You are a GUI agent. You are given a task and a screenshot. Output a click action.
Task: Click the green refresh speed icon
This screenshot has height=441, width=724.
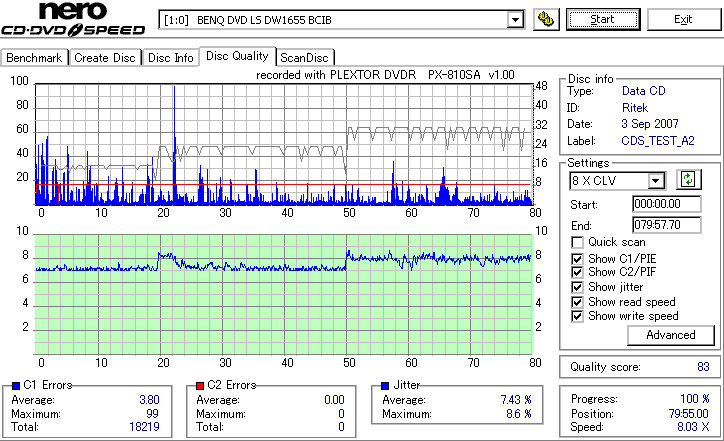pyautogui.click(x=688, y=179)
